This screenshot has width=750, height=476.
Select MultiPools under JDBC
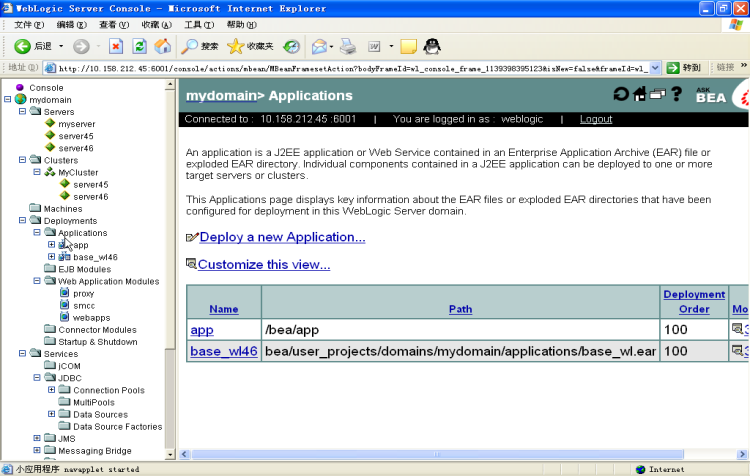click(x=94, y=402)
